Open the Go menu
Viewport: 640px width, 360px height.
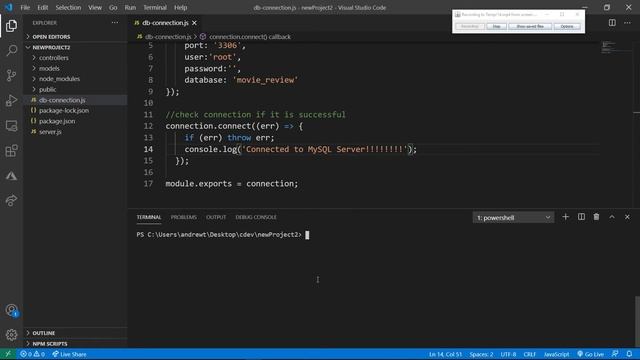[x=113, y=7]
